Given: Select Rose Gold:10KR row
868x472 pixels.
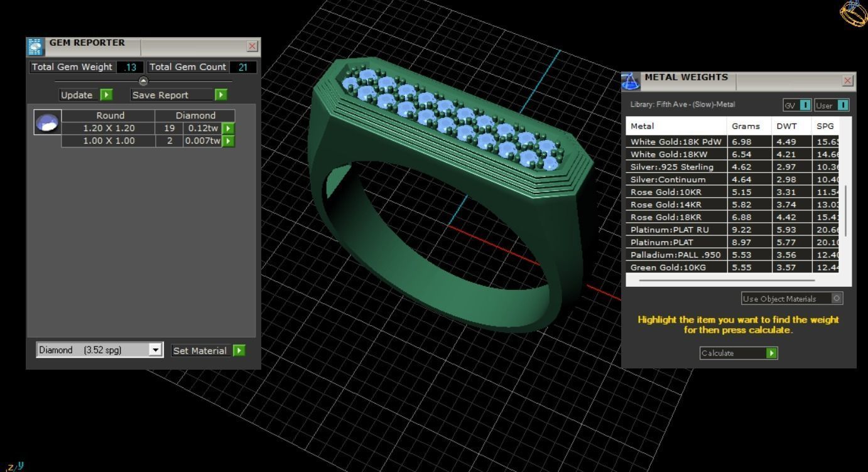Looking at the screenshot, I should pos(732,192).
